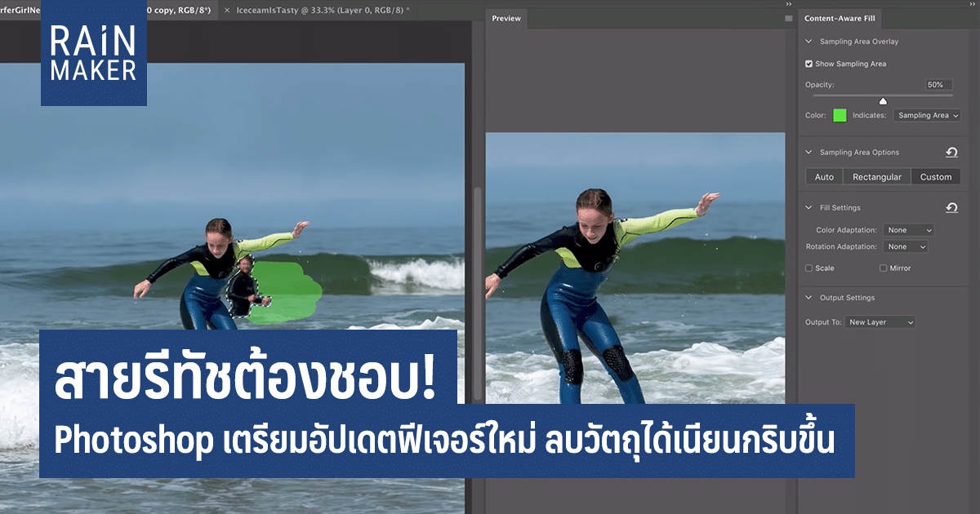Open the Rotation Adaptation dropdown

(906, 246)
